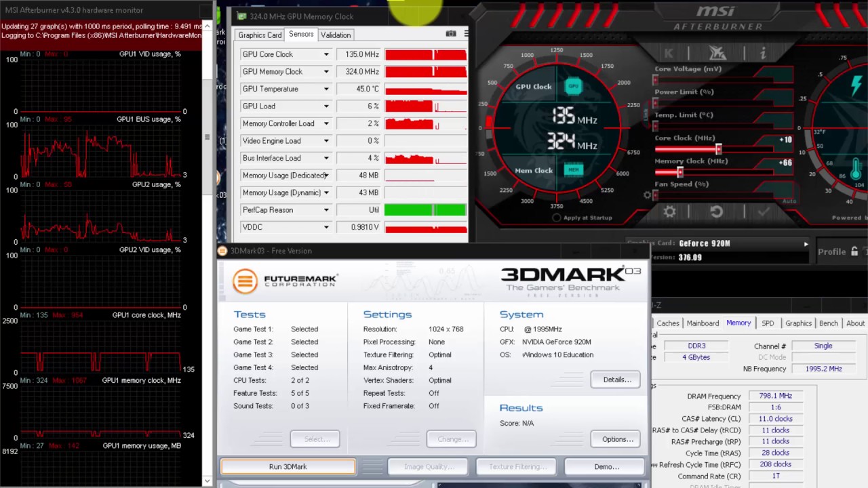Click the small fan speed gear icon

[647, 195]
